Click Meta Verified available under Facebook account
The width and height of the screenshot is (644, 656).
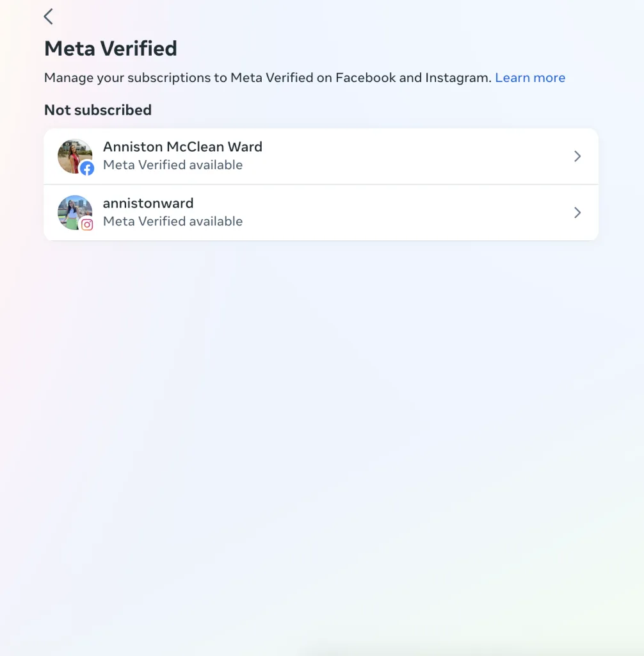tap(173, 165)
